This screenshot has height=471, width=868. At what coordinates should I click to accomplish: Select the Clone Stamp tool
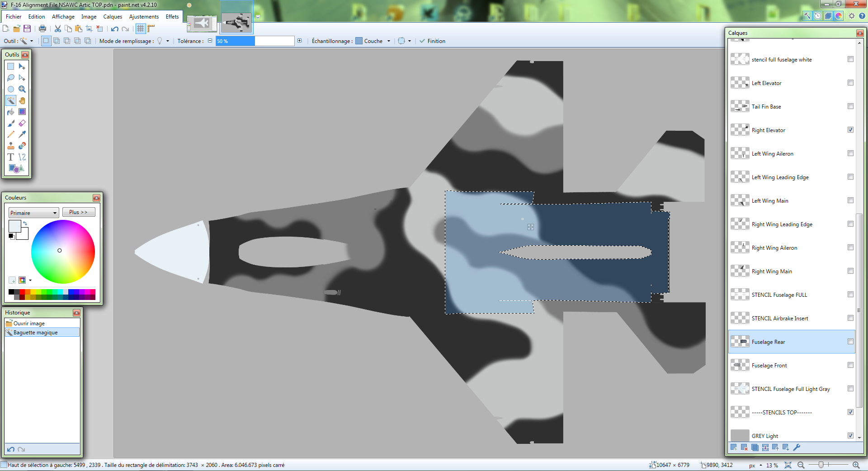point(11,146)
